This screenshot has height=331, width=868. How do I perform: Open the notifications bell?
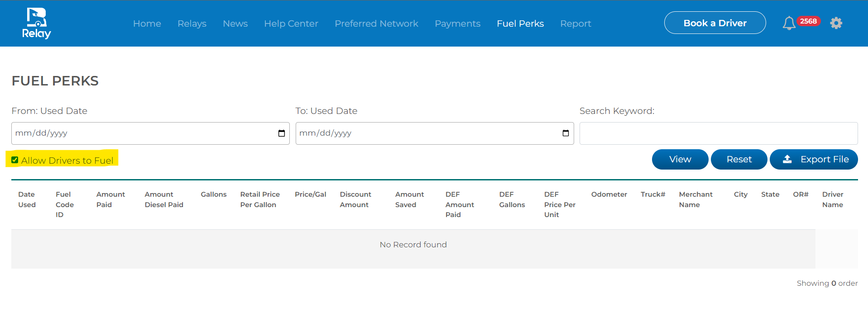click(789, 23)
